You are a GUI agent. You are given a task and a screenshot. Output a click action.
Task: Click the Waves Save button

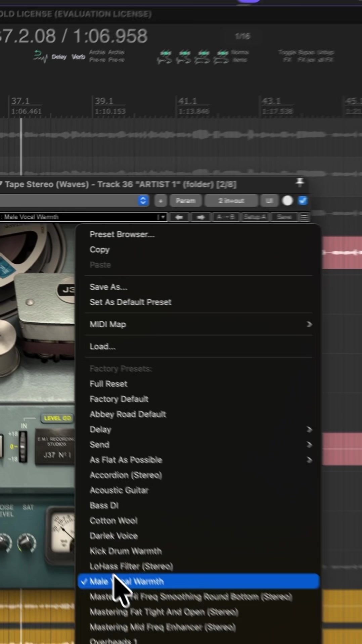tap(284, 217)
